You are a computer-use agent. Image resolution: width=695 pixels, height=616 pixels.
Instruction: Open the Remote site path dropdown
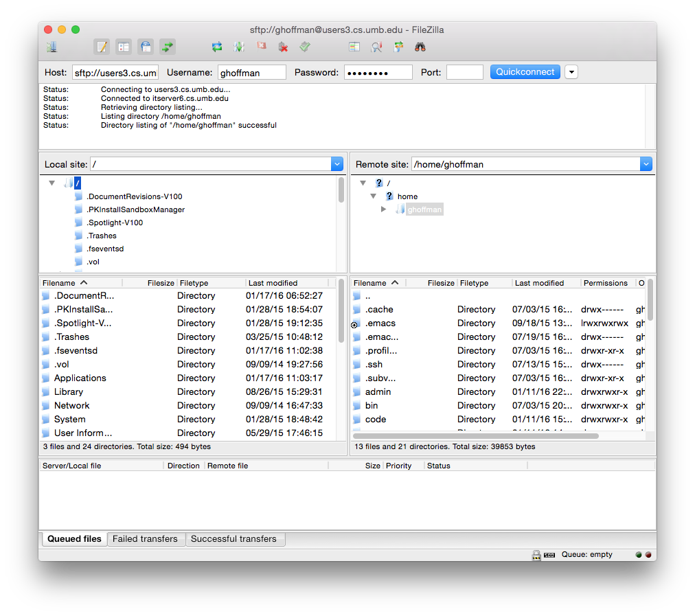646,164
